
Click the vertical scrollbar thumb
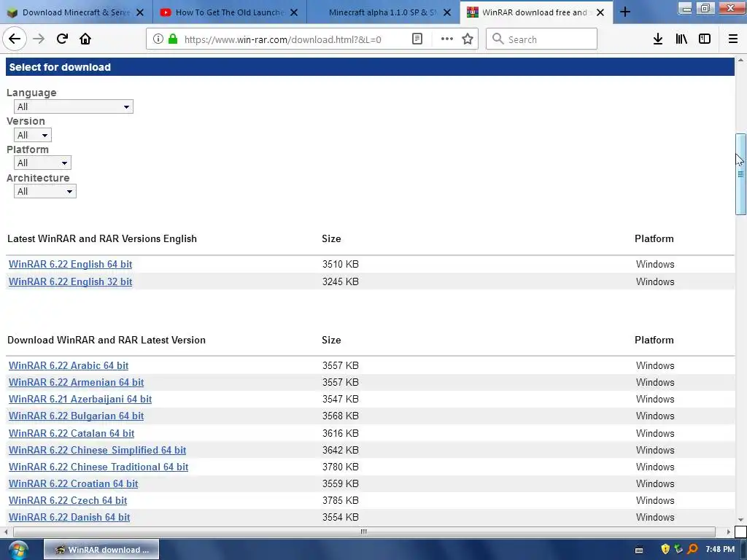[740, 174]
